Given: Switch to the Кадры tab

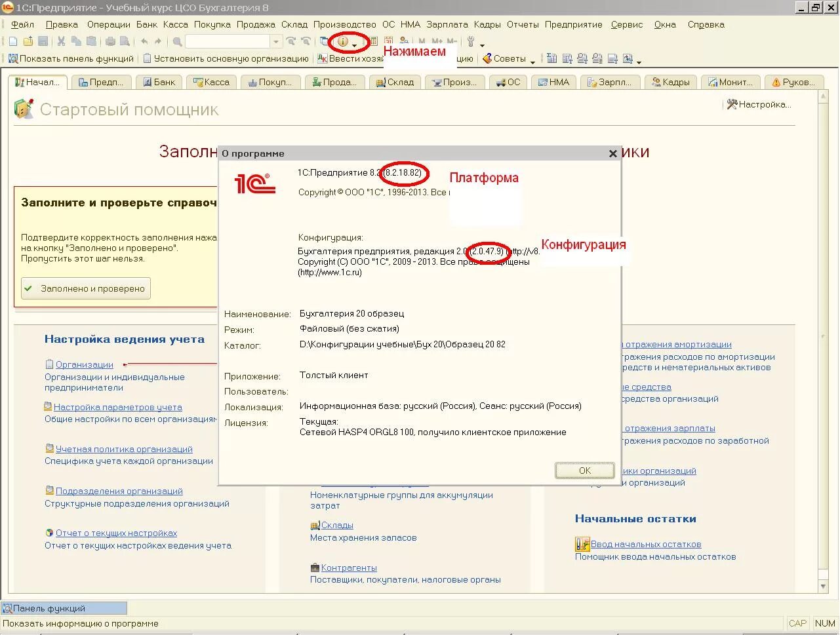Looking at the screenshot, I should tap(671, 82).
